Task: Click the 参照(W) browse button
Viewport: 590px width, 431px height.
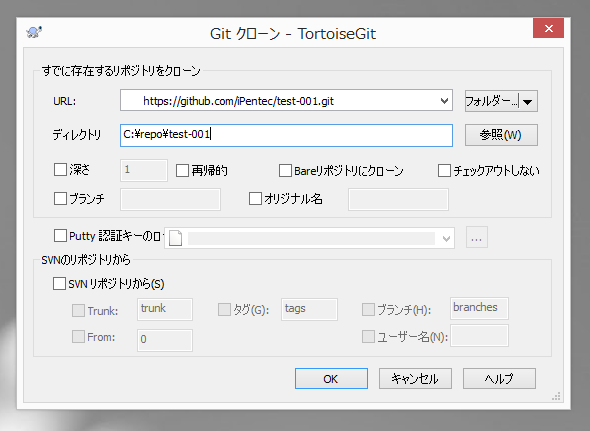Action: pyautogui.click(x=501, y=135)
